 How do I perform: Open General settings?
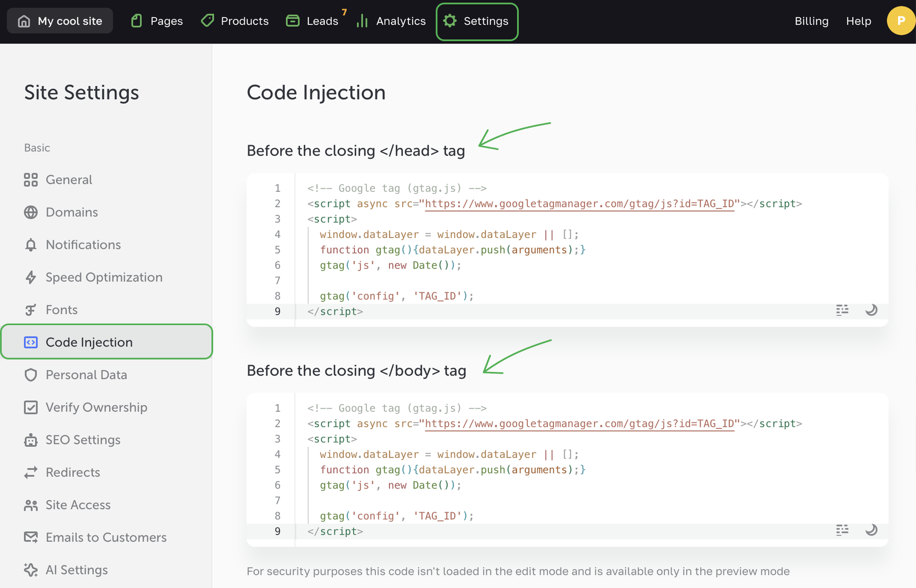[x=69, y=180]
